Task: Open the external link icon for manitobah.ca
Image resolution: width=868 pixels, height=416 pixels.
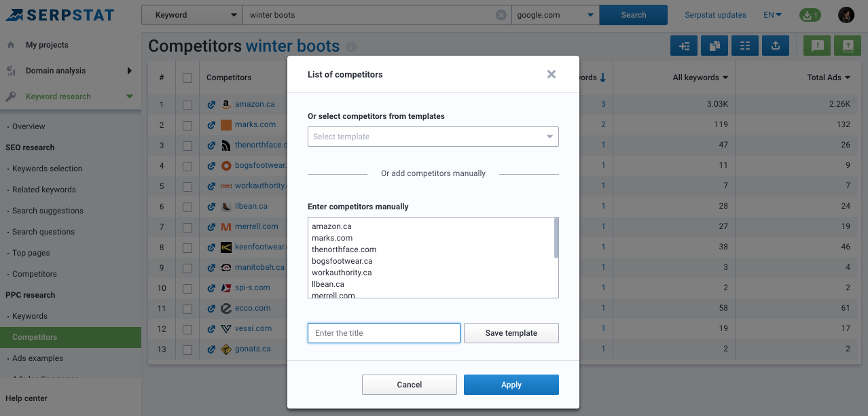Action: coord(211,268)
